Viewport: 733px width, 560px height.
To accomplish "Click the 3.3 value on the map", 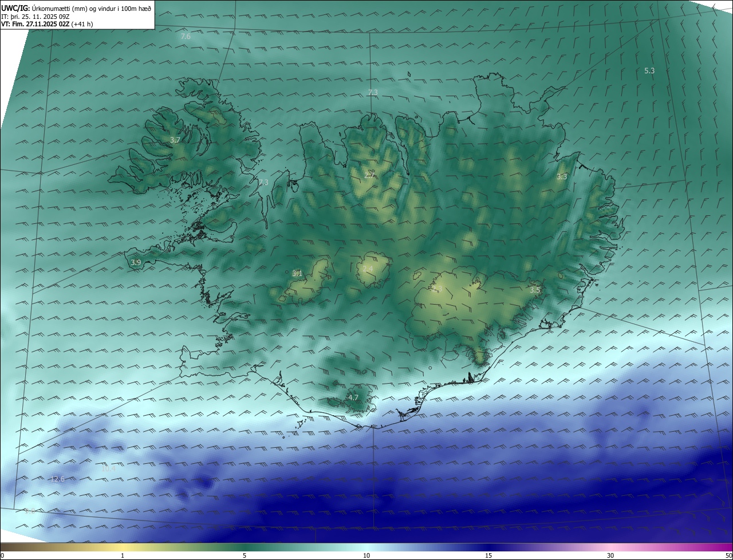I will tap(562, 177).
